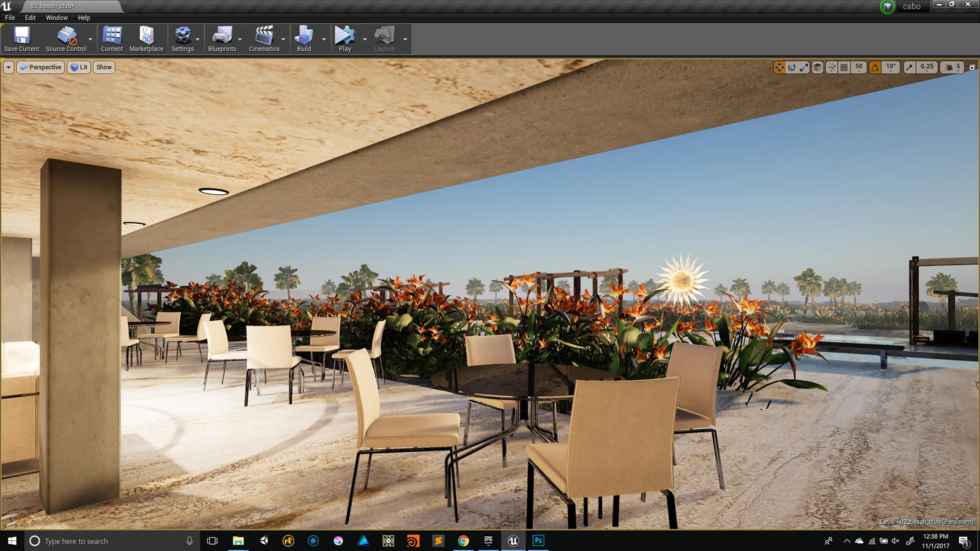Show hidden system tray icons chevron
This screenshot has width=980, height=551.
847,541
